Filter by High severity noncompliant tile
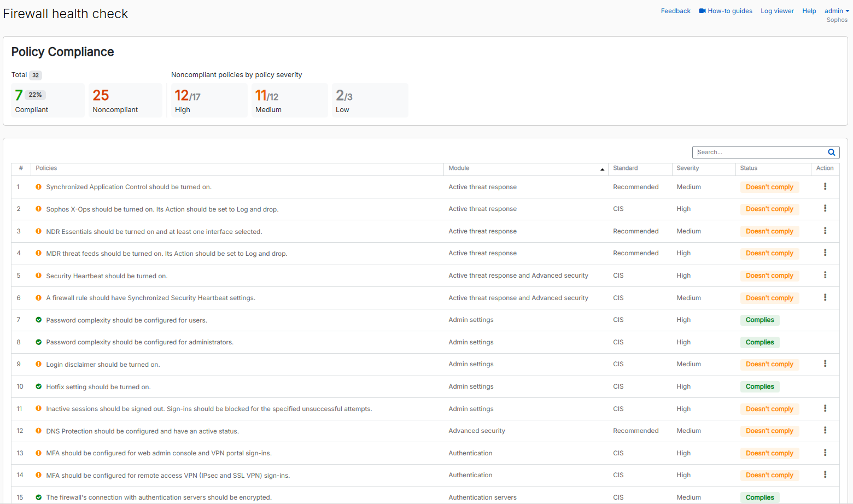This screenshot has width=853, height=504. pos(208,101)
